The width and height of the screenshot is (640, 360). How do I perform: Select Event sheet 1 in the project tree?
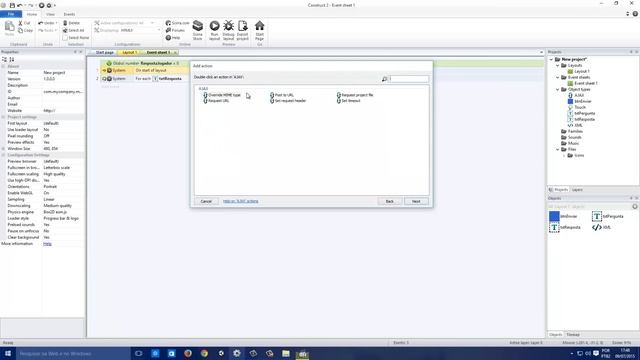click(x=582, y=83)
